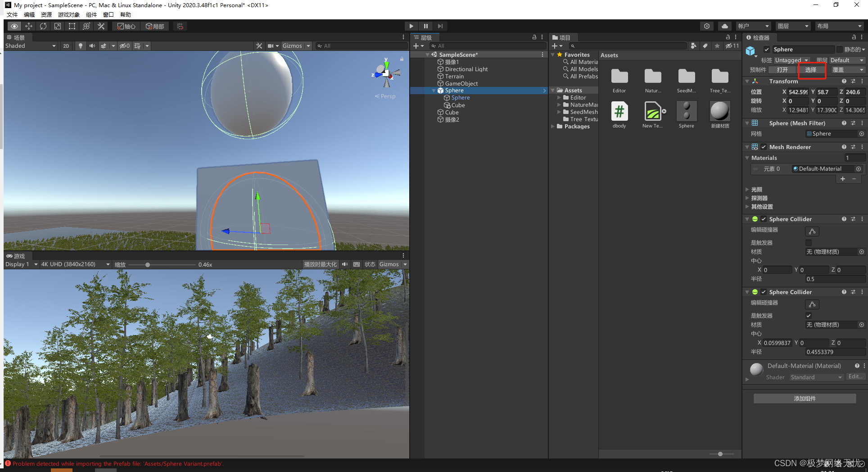
Task: Click Add Component button
Action: coord(805,399)
